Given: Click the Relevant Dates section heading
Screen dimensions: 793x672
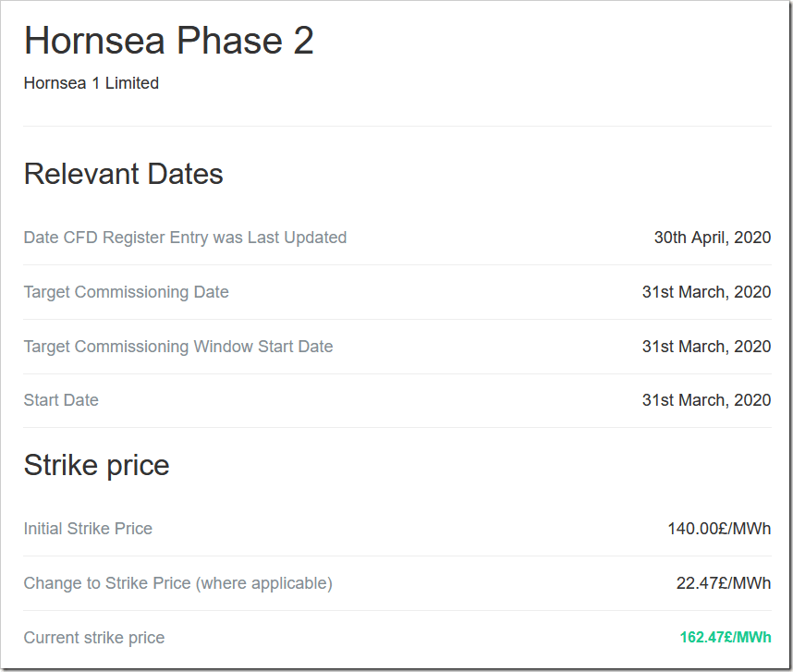Looking at the screenshot, I should click(x=123, y=174).
